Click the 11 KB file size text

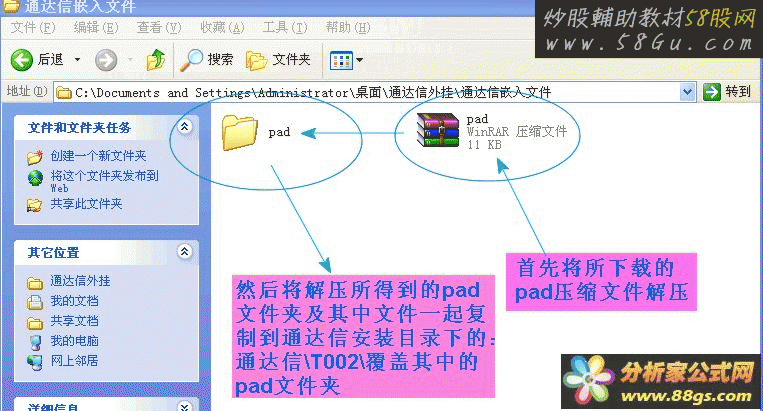pos(484,145)
